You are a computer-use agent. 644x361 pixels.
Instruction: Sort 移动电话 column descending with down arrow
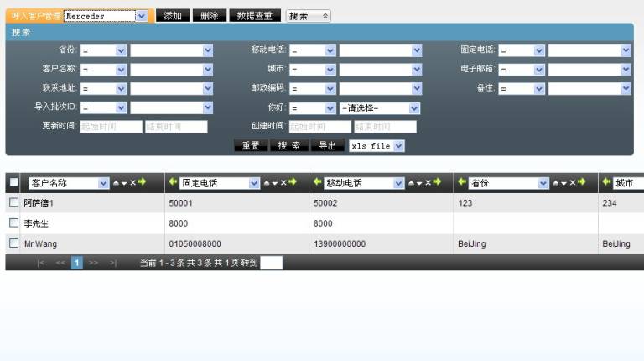(419, 183)
